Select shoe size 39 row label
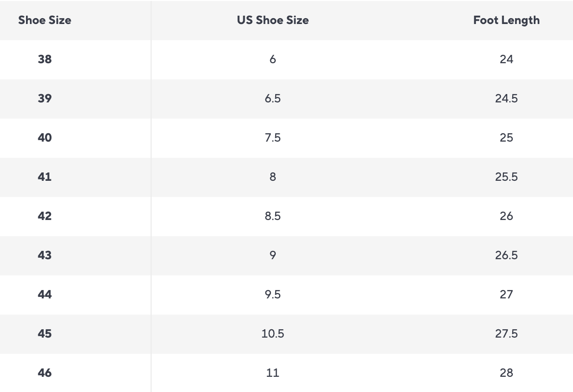 click(x=45, y=98)
